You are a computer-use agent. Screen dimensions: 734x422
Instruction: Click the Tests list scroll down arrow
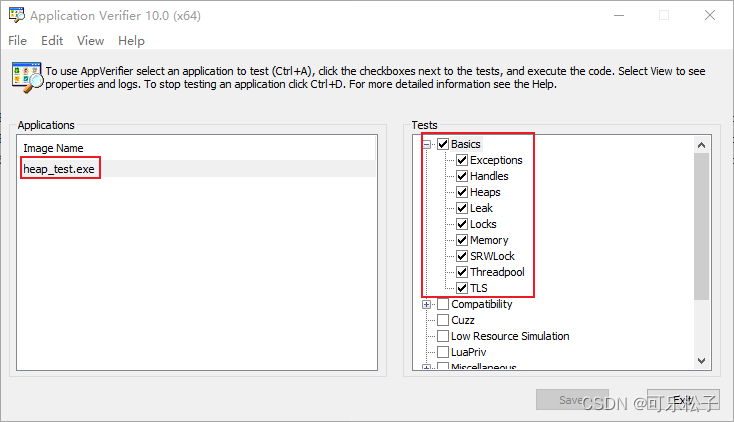click(x=701, y=361)
